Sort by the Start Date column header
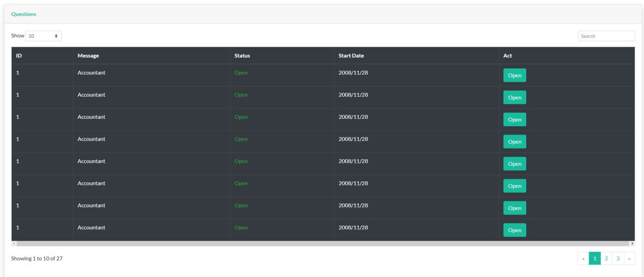This screenshot has height=277, width=644. click(x=417, y=55)
